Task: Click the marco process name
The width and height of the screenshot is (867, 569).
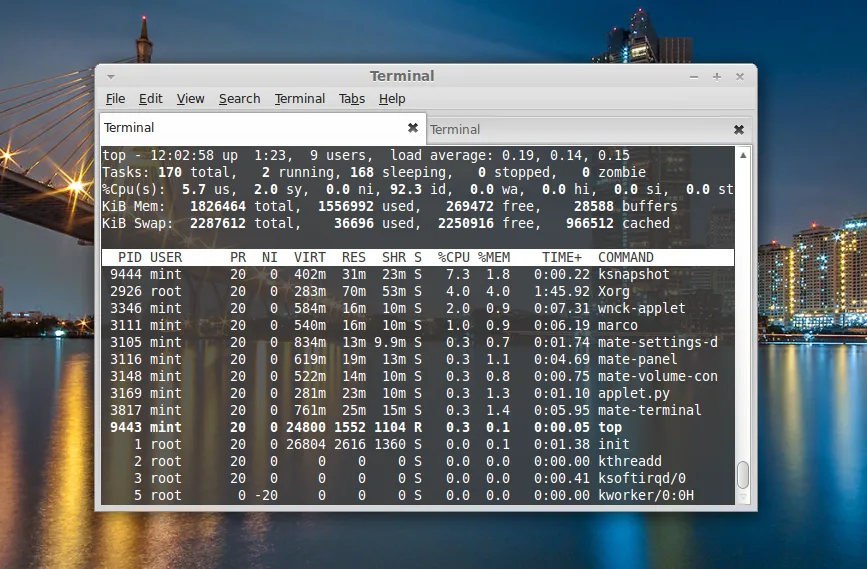Action: 618,325
